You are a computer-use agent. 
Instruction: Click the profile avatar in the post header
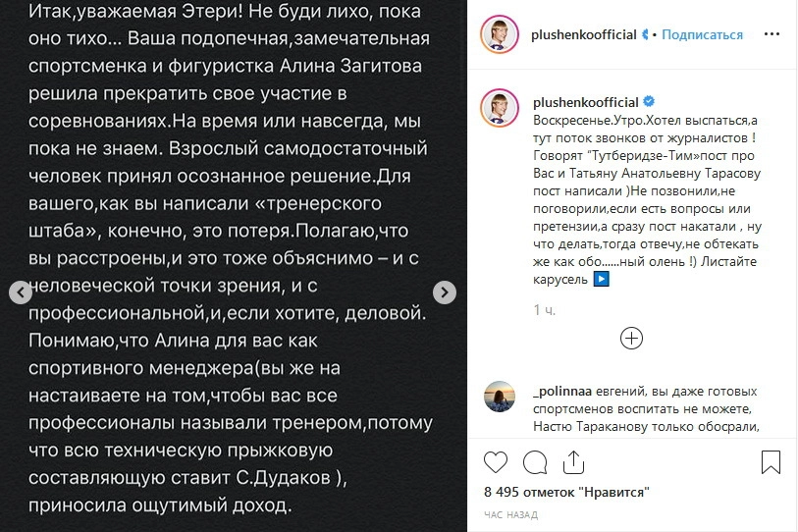pyautogui.click(x=499, y=34)
